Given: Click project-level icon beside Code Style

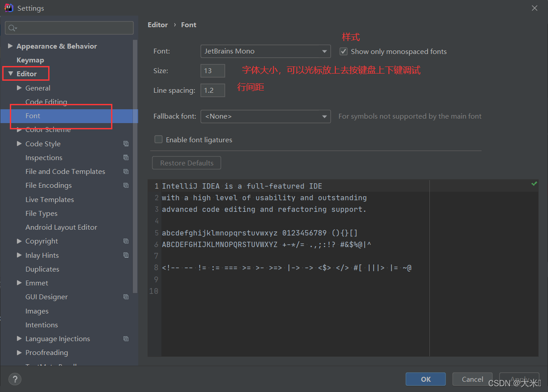Looking at the screenshot, I should [126, 144].
